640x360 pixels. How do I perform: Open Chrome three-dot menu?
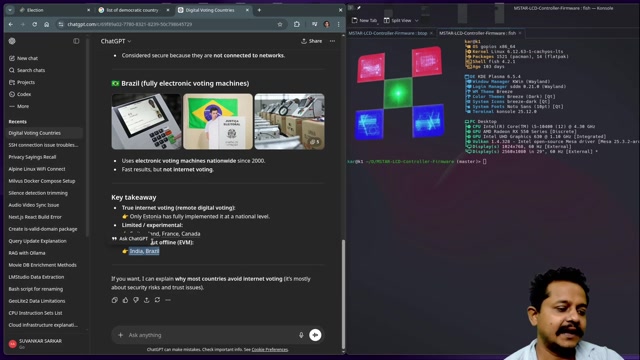[x=338, y=24]
